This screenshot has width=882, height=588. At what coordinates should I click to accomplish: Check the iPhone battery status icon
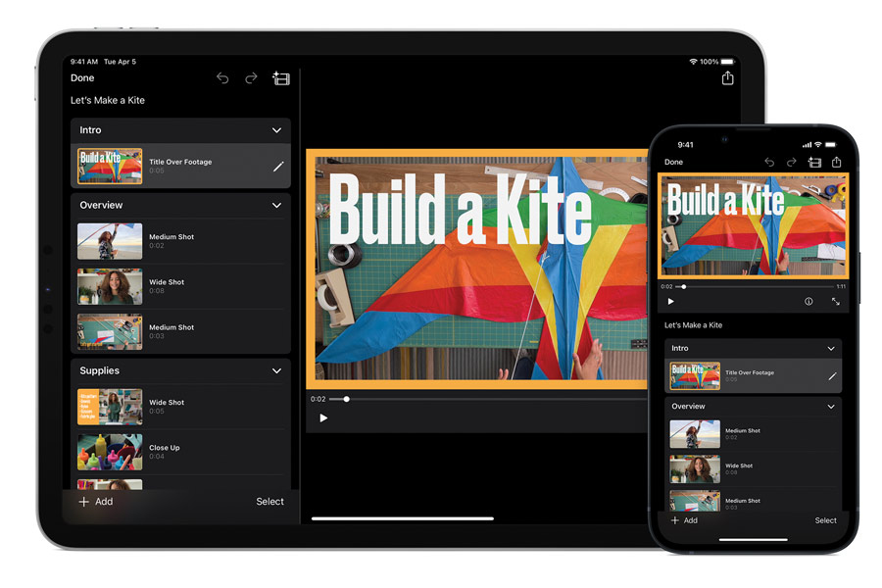[x=831, y=145]
